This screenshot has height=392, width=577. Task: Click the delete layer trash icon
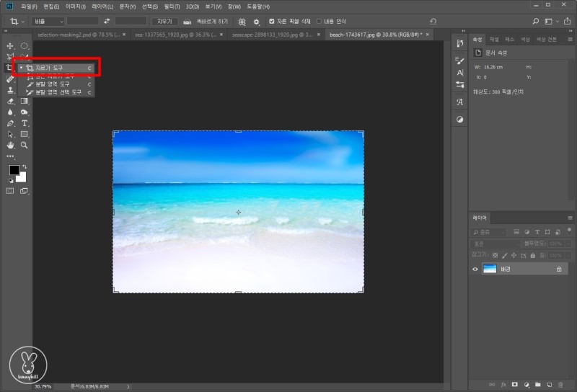pos(560,385)
